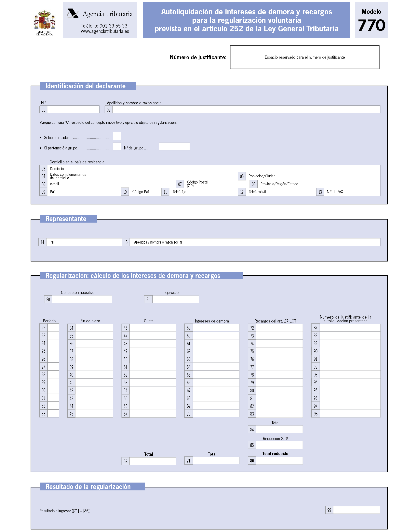Click the Teléf. móvil field 12
Screen dimensions: 419x532
click(281, 192)
